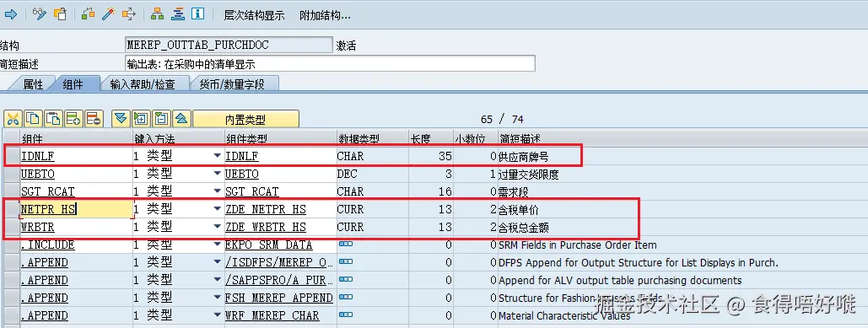Open the 输入帮助/检查 tab
The width and height of the screenshot is (868, 328).
click(143, 84)
